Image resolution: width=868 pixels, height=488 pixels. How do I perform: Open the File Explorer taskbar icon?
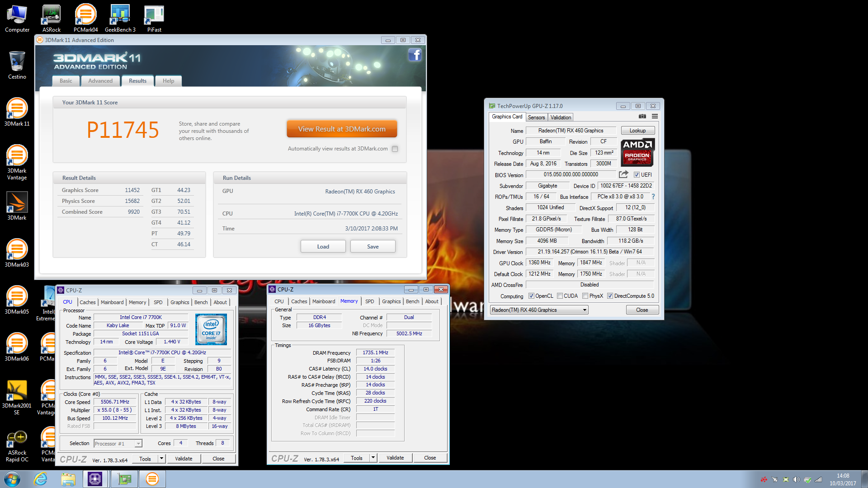68,479
